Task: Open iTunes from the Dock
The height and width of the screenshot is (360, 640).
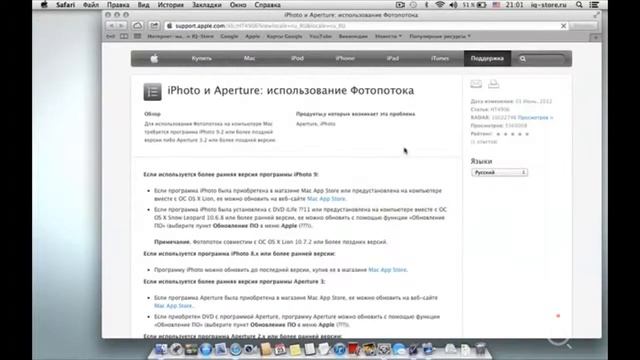Action: [x=339, y=349]
